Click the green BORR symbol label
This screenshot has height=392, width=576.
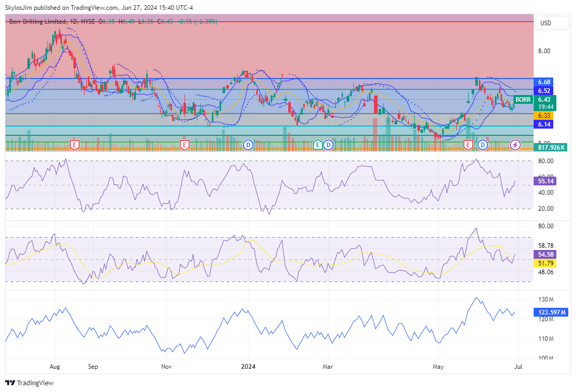pos(523,99)
